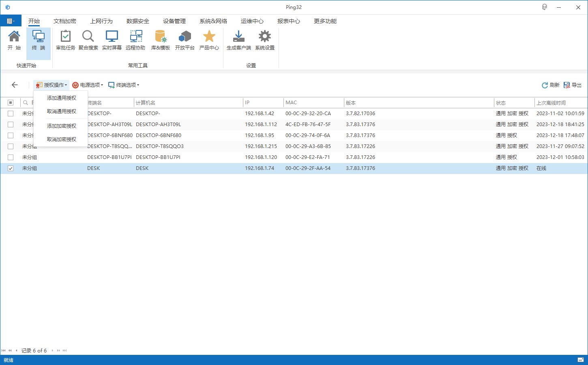
Task: Select the 终端 terminal icon
Action: (39, 36)
